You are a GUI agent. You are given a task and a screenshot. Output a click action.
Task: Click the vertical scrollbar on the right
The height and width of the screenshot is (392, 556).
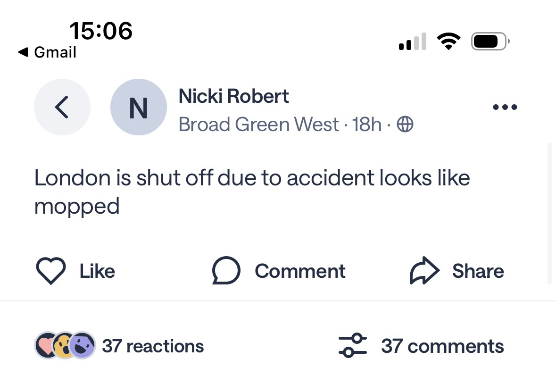[x=549, y=212]
